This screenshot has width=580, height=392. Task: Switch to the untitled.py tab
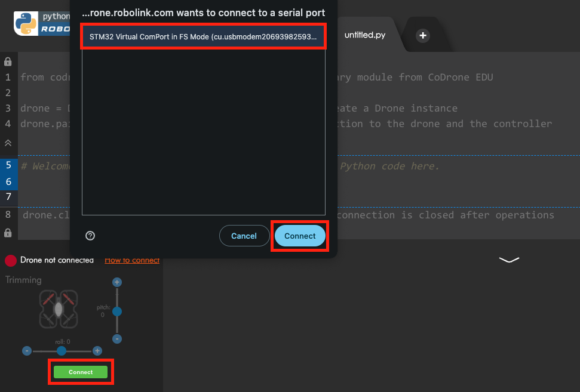coord(364,35)
